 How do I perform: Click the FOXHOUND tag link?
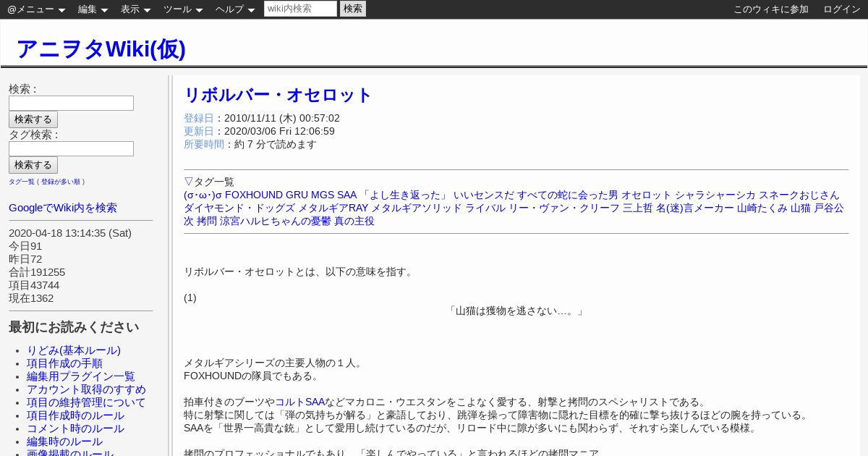[x=254, y=195]
